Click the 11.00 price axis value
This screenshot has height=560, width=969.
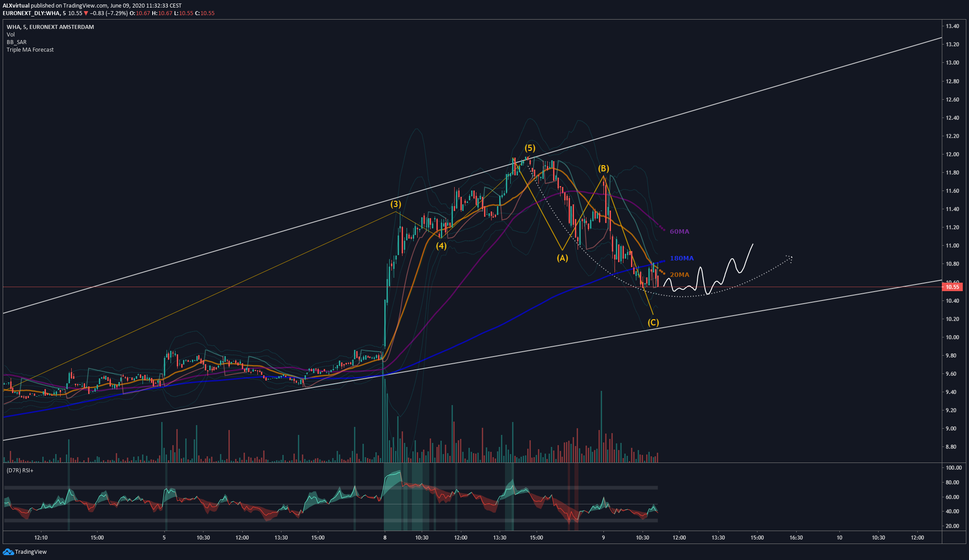pyautogui.click(x=953, y=246)
